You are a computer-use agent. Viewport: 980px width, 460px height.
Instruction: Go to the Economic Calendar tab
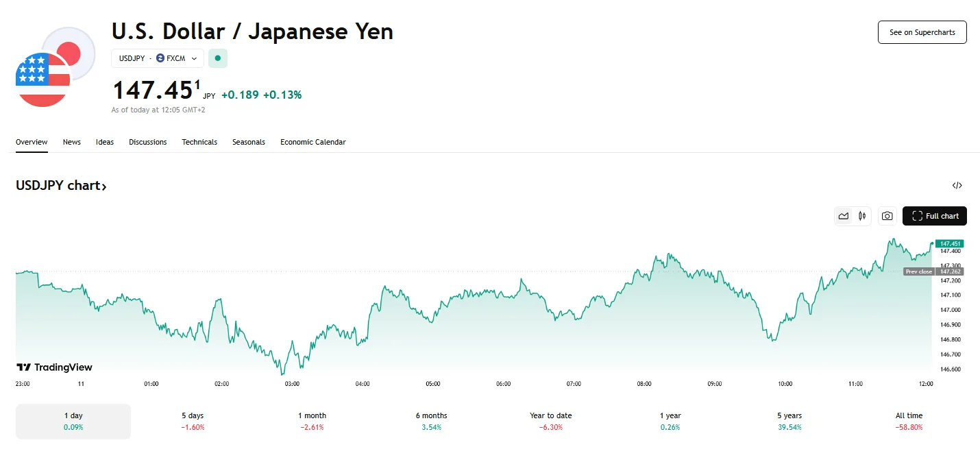pyautogui.click(x=313, y=142)
